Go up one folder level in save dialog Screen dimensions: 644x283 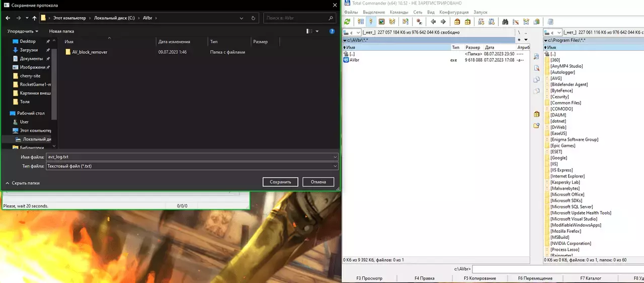tap(34, 18)
